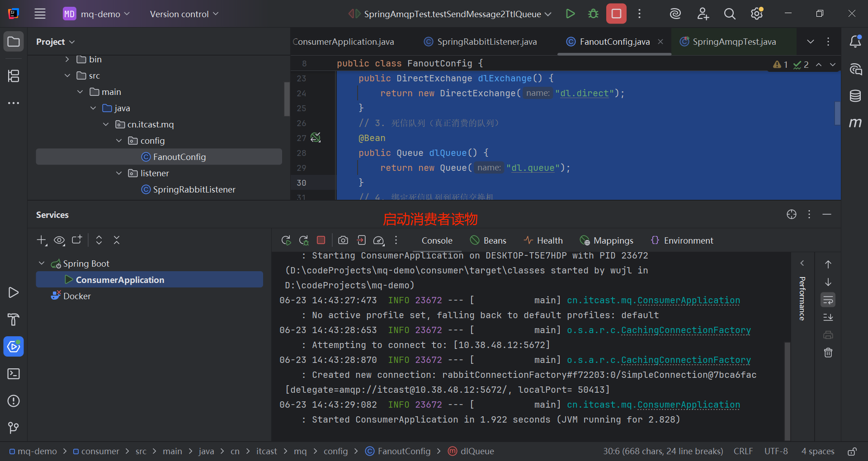
Task: Select SpringRabbitListener in project tree
Action: (194, 189)
